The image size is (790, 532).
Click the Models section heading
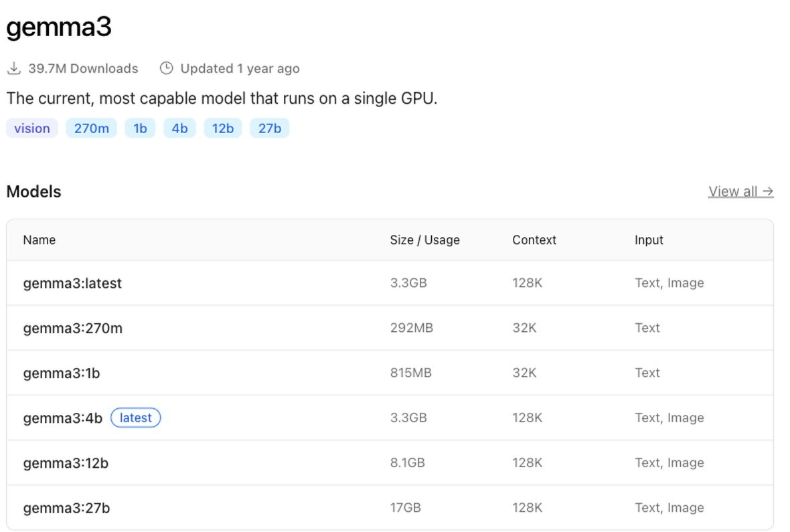(x=33, y=191)
